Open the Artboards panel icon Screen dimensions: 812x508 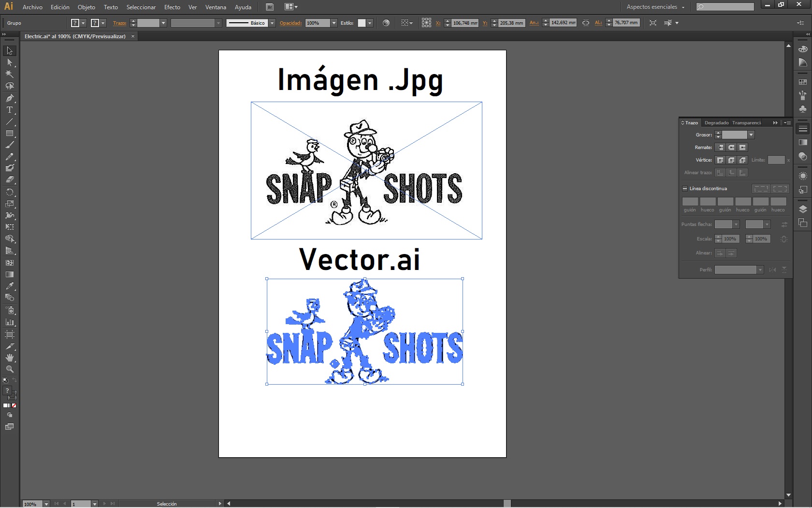(803, 223)
